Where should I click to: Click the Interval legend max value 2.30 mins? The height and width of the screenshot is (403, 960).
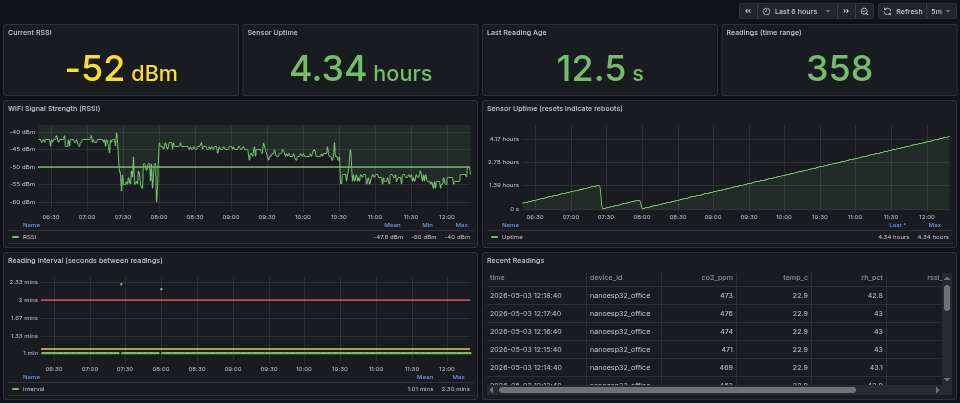pos(455,389)
